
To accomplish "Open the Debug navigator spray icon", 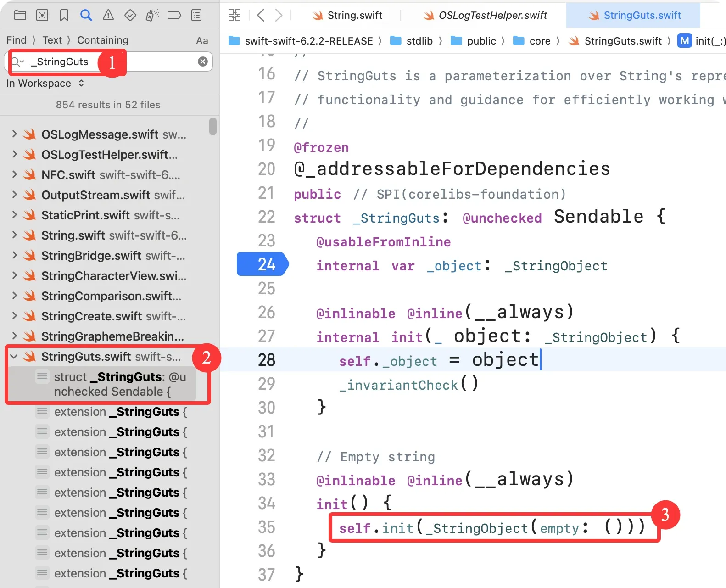I will click(x=152, y=15).
